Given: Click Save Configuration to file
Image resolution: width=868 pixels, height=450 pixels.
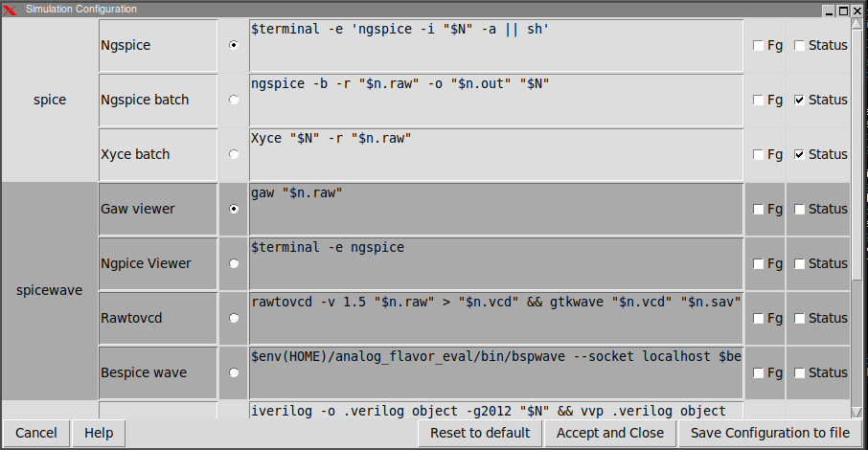Looking at the screenshot, I should click(x=769, y=433).
